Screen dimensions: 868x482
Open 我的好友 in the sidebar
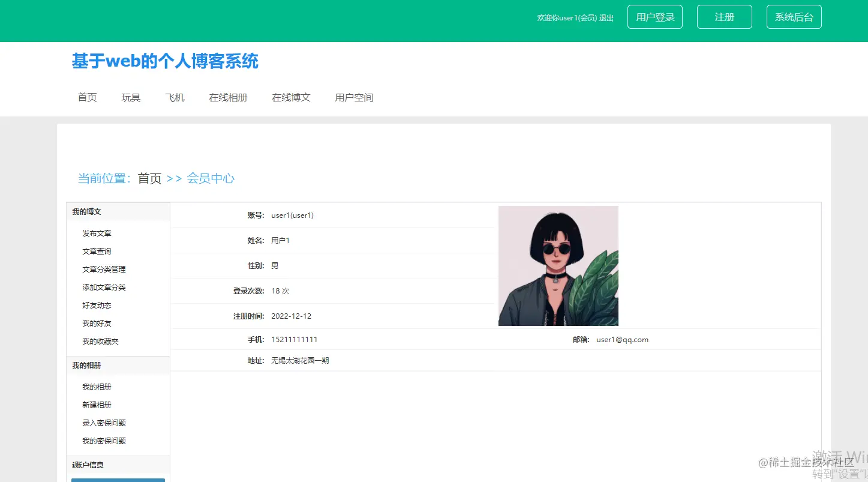(x=97, y=324)
